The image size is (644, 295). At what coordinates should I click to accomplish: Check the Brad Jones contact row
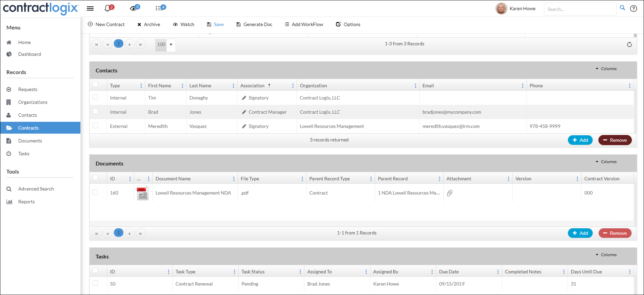coord(95,111)
